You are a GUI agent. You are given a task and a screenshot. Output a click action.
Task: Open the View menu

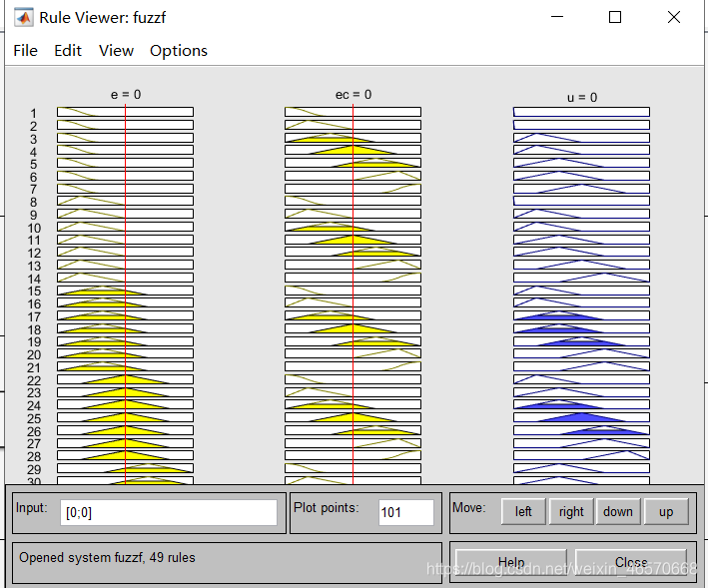click(116, 51)
